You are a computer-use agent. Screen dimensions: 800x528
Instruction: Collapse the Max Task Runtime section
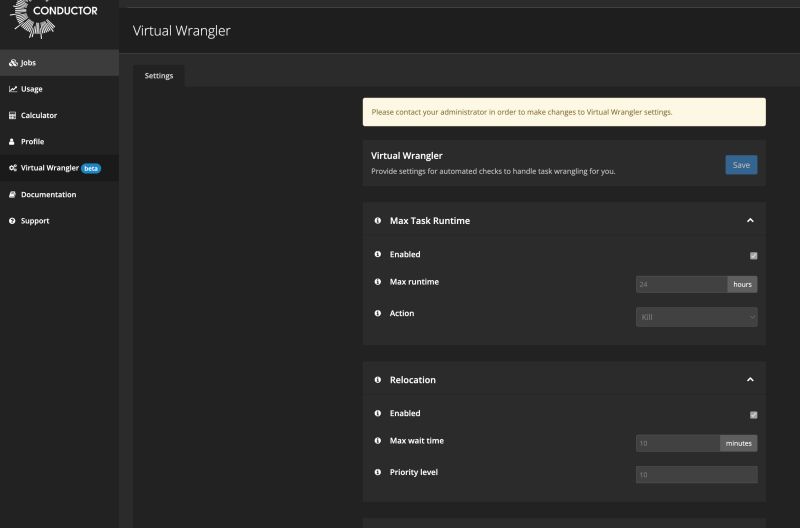tap(750, 220)
